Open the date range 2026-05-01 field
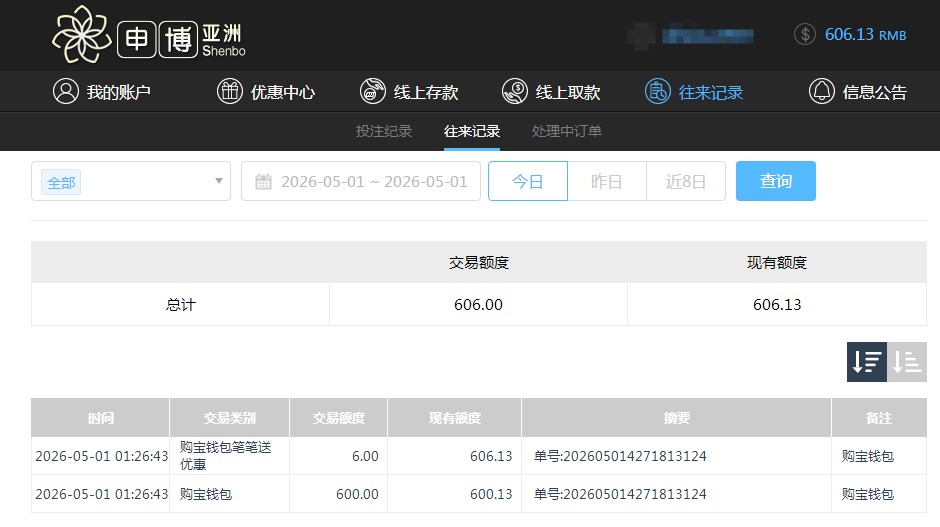 361,181
